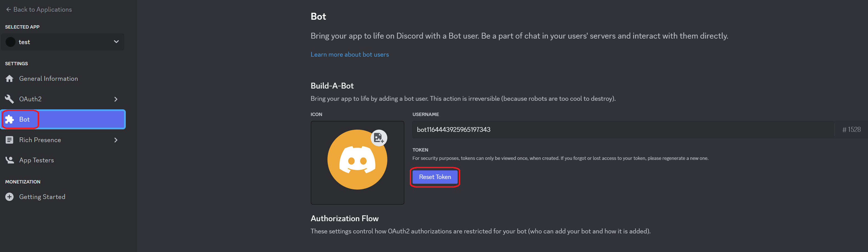Expand the OAuth2 submenu chevron
868x252 pixels.
(116, 99)
